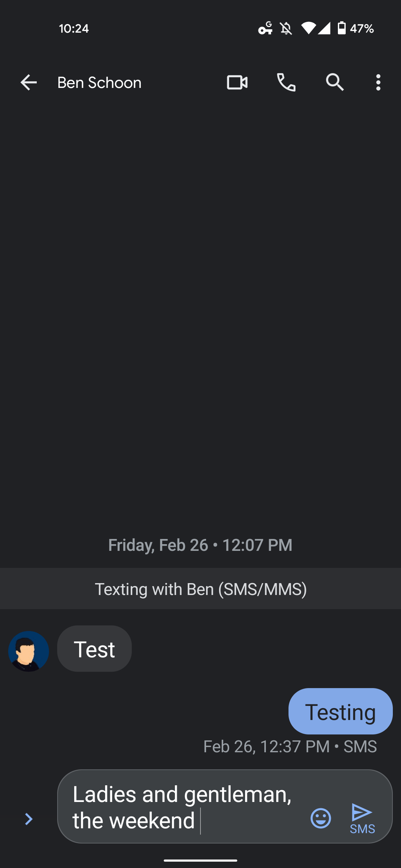Tap Ben's contact avatar

(x=29, y=651)
